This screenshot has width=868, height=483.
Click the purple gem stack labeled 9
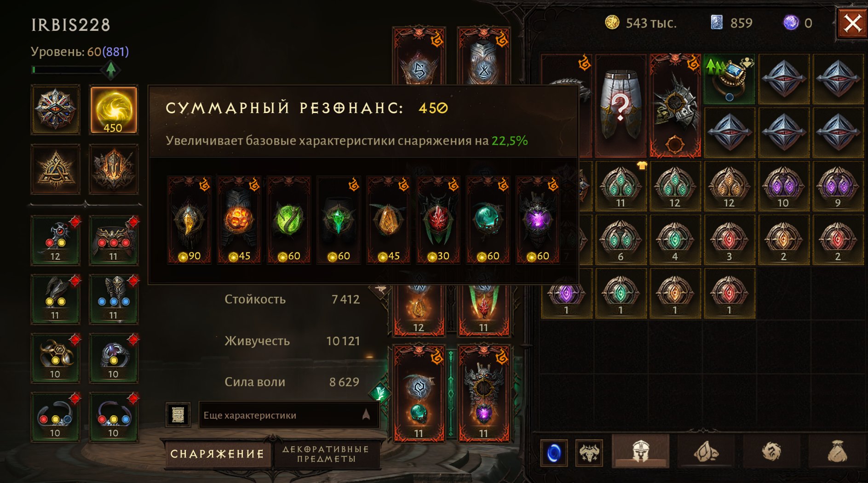[838, 186]
